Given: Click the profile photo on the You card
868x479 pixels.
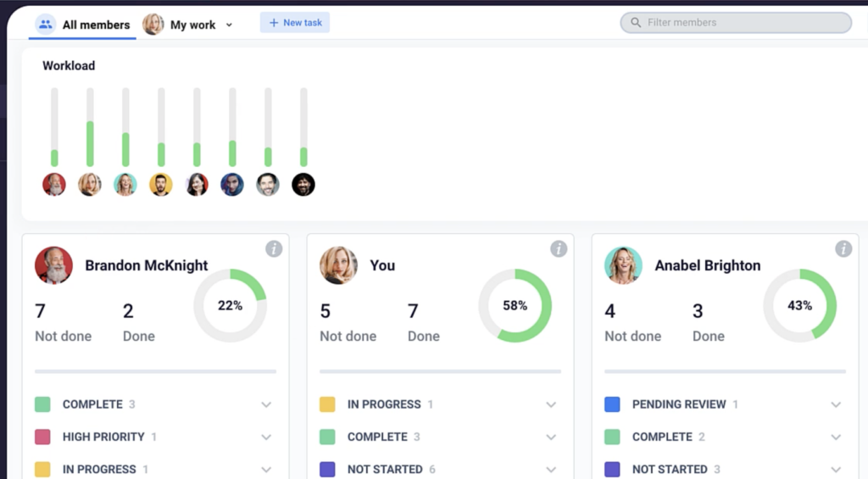Looking at the screenshot, I should pyautogui.click(x=339, y=265).
